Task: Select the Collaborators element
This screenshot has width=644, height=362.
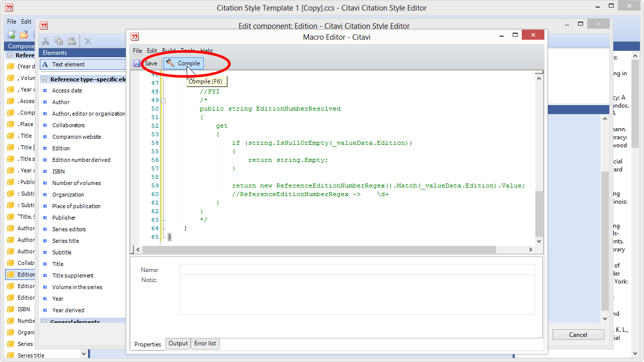Action: pyautogui.click(x=68, y=125)
